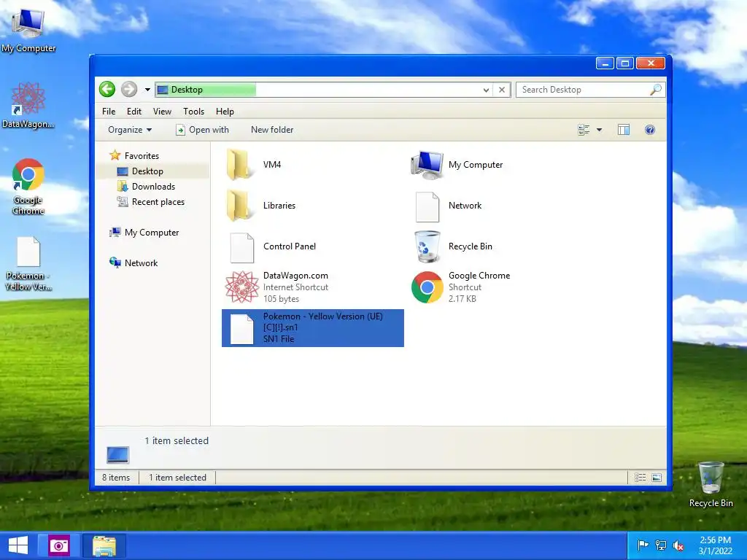Select Downloads in the navigation pane

(153, 186)
